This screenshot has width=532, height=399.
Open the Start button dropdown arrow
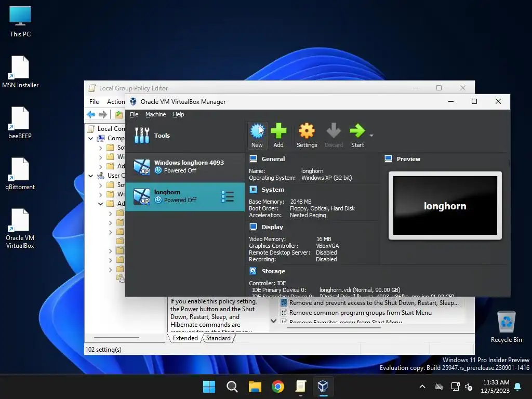pos(371,136)
